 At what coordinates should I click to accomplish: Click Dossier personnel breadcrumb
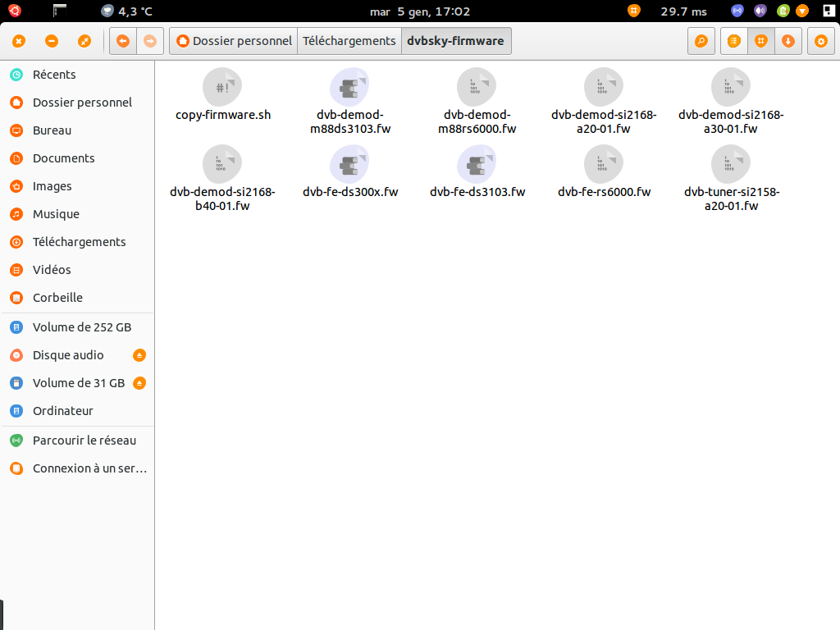(234, 41)
